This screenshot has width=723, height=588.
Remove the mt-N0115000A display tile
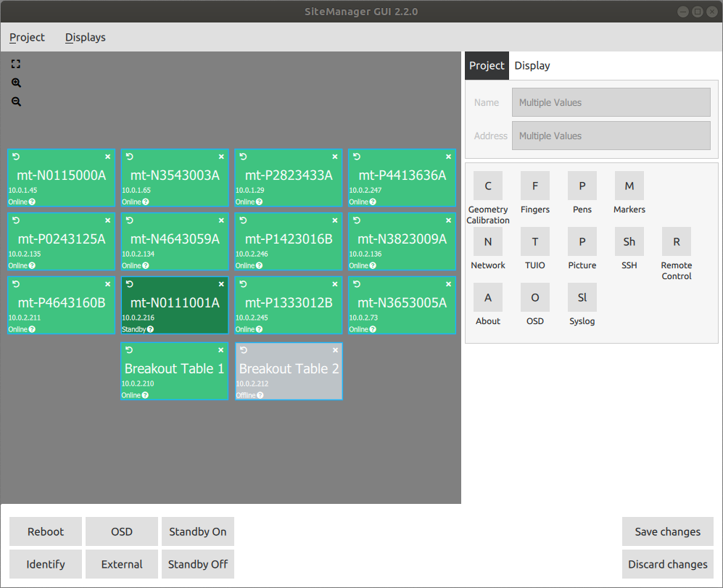(x=108, y=157)
